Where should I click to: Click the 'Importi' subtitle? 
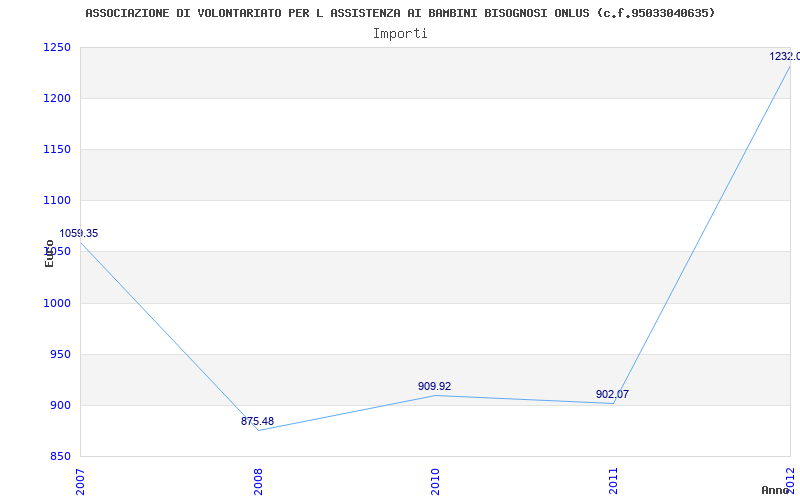(x=400, y=34)
